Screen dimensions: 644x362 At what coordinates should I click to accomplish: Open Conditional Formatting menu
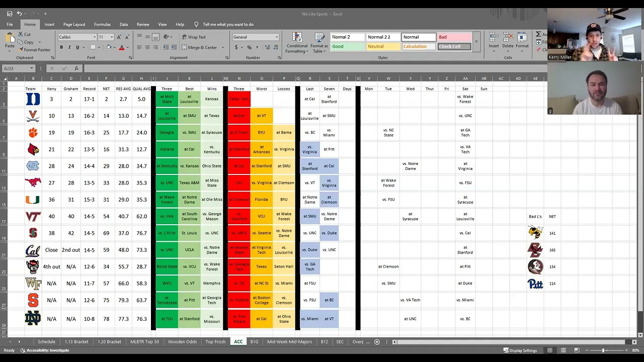[297, 43]
